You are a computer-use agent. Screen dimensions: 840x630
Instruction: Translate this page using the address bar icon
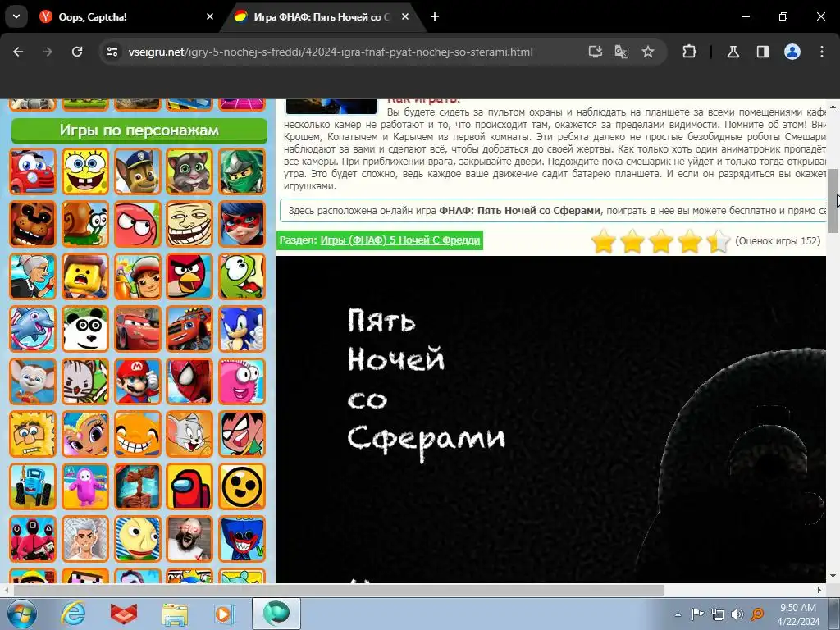pyautogui.click(x=622, y=52)
